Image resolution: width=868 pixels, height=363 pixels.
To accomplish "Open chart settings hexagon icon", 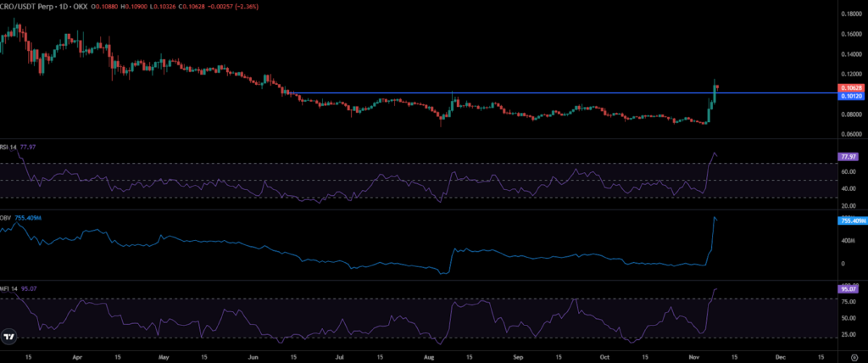I will [x=854, y=357].
